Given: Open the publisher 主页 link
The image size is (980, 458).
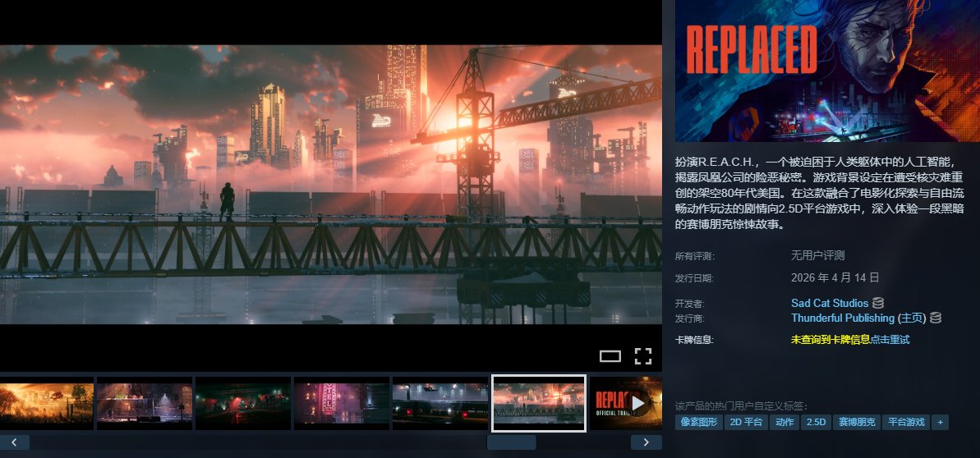Looking at the screenshot, I should point(911,318).
